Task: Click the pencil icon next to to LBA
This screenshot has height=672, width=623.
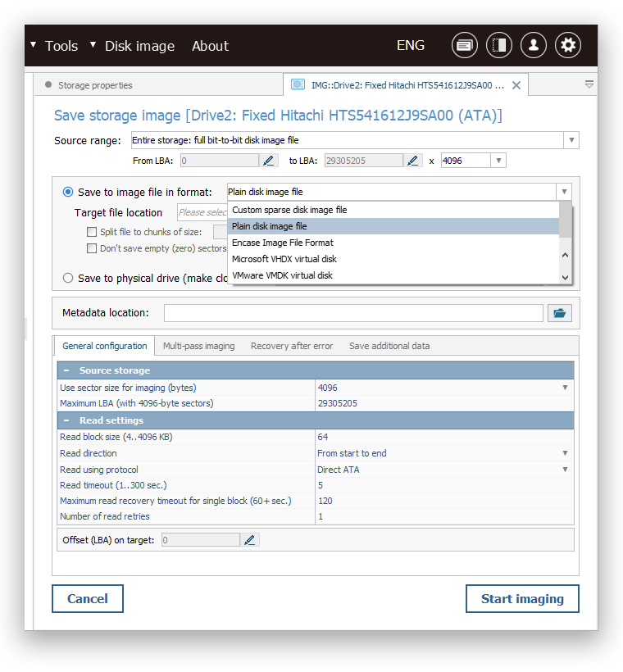Action: click(x=412, y=161)
